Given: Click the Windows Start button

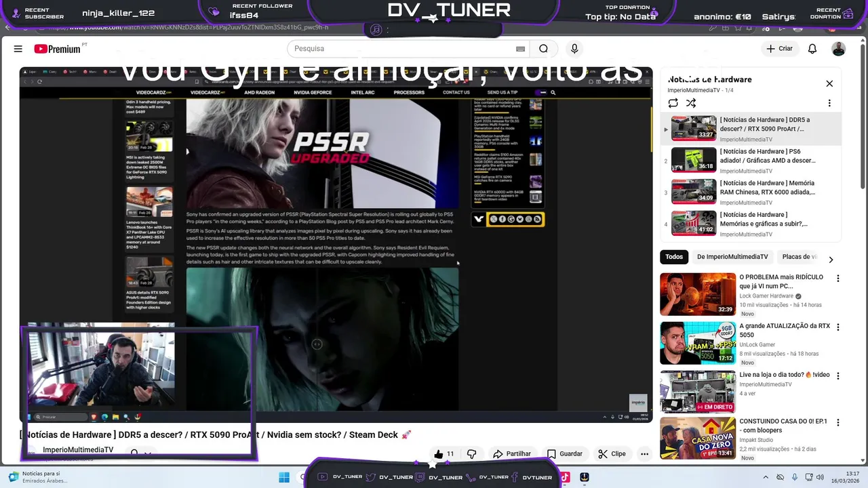Looking at the screenshot, I should coord(284,477).
